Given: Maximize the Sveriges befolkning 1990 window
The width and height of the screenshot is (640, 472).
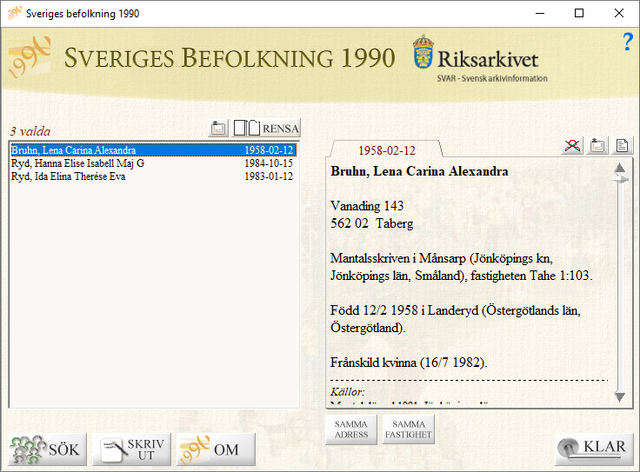Looking at the screenshot, I should coord(579,13).
